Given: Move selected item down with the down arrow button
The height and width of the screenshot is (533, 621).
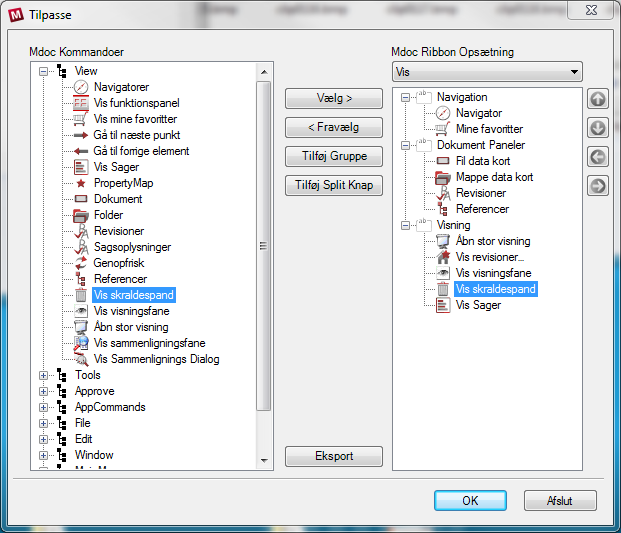Looking at the screenshot, I should click(x=598, y=128).
